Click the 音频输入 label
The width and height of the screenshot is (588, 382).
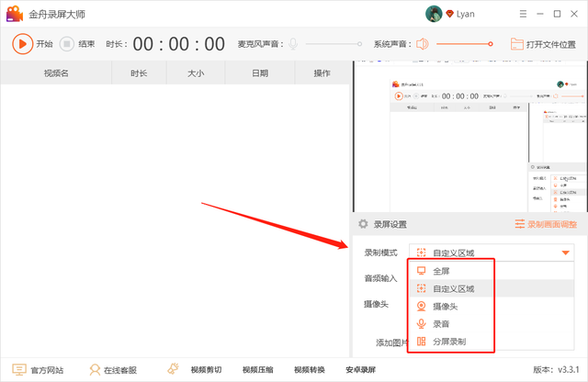coord(380,278)
